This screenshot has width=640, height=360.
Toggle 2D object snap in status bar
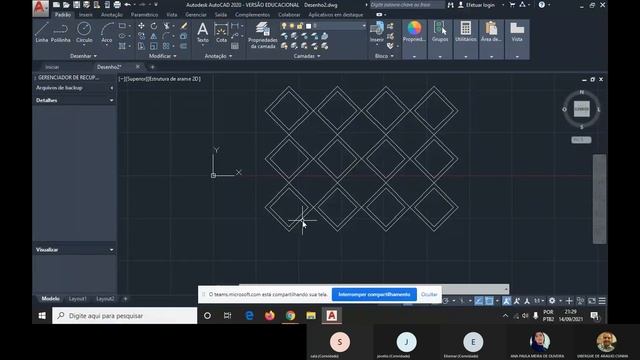click(x=489, y=301)
